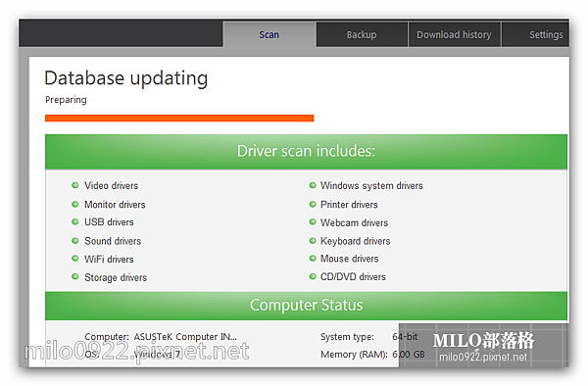
Task: Go to the Settings tab
Action: coord(535,34)
